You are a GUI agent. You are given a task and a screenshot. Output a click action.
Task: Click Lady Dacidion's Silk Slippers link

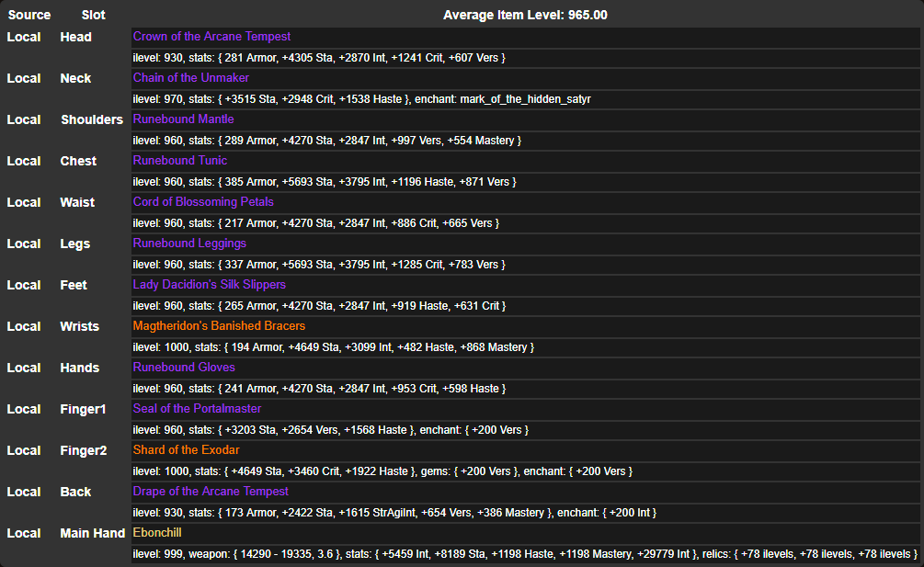click(210, 284)
